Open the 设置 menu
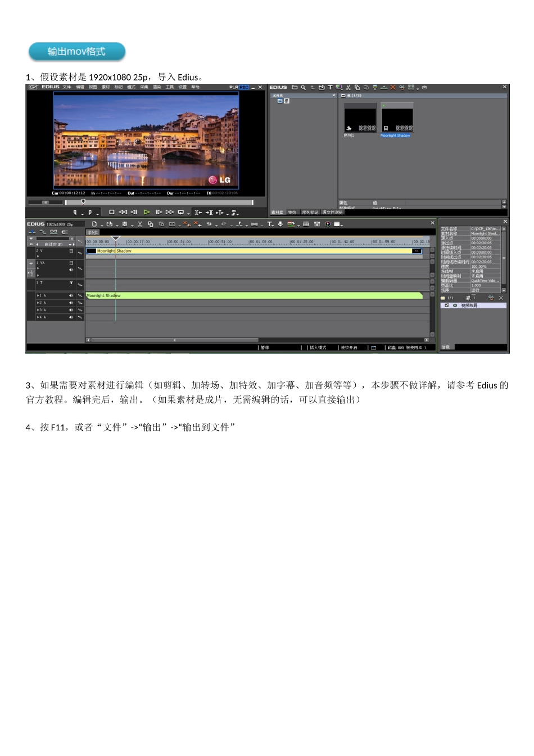This screenshot has width=534, height=756. [183, 87]
